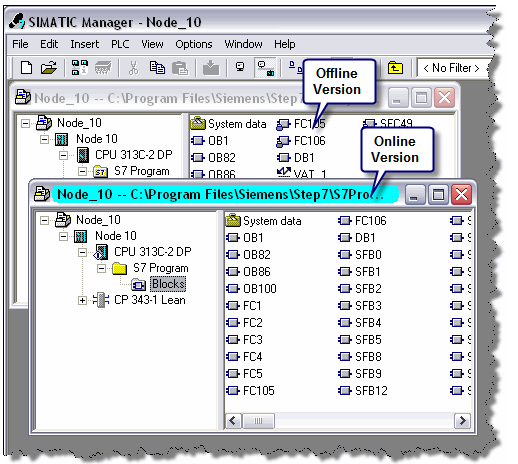Open the View menu
Image resolution: width=518 pixels, height=464 pixels.
tap(152, 44)
